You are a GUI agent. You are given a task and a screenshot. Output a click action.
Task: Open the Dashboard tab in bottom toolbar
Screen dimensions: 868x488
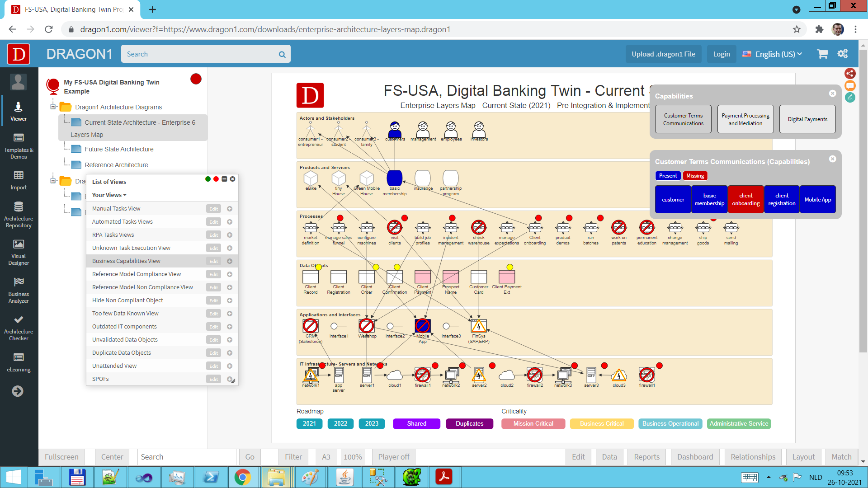pos(695,457)
